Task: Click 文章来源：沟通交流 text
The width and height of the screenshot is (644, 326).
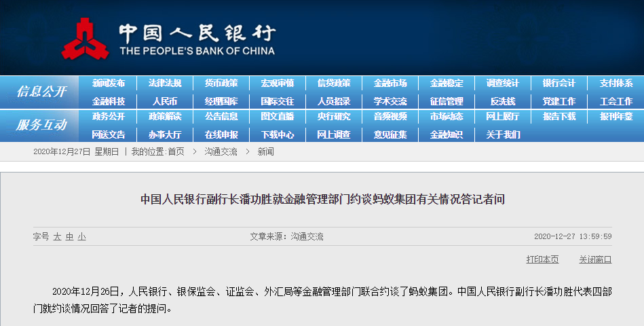Action: pos(286,236)
